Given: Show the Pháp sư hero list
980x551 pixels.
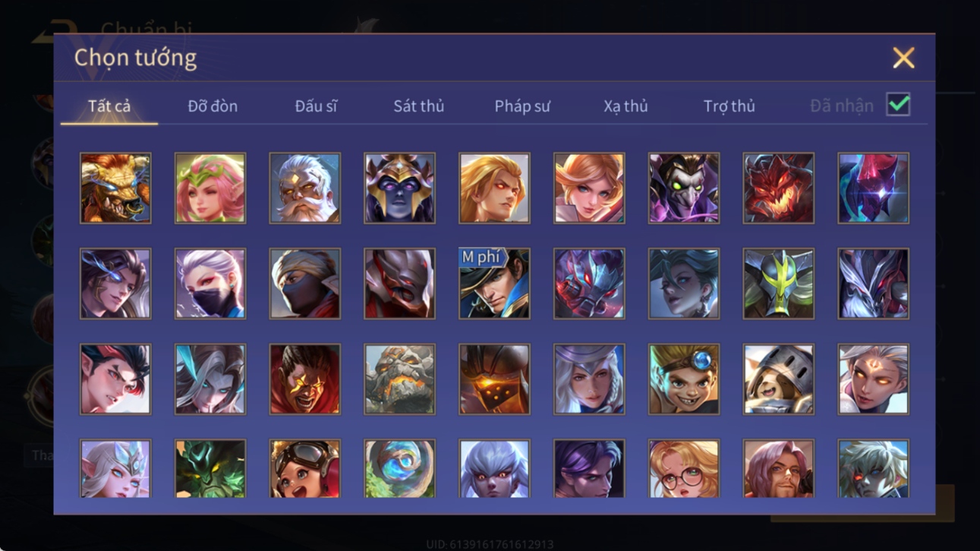Looking at the screenshot, I should (522, 106).
